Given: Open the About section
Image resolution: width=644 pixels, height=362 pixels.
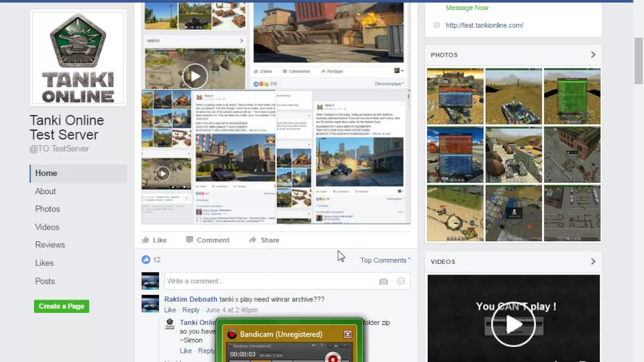Looking at the screenshot, I should (x=45, y=191).
